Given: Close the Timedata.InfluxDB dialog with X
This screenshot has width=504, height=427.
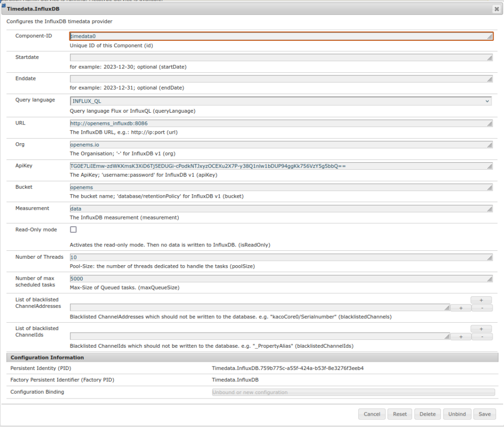Looking at the screenshot, I should coord(496,9).
